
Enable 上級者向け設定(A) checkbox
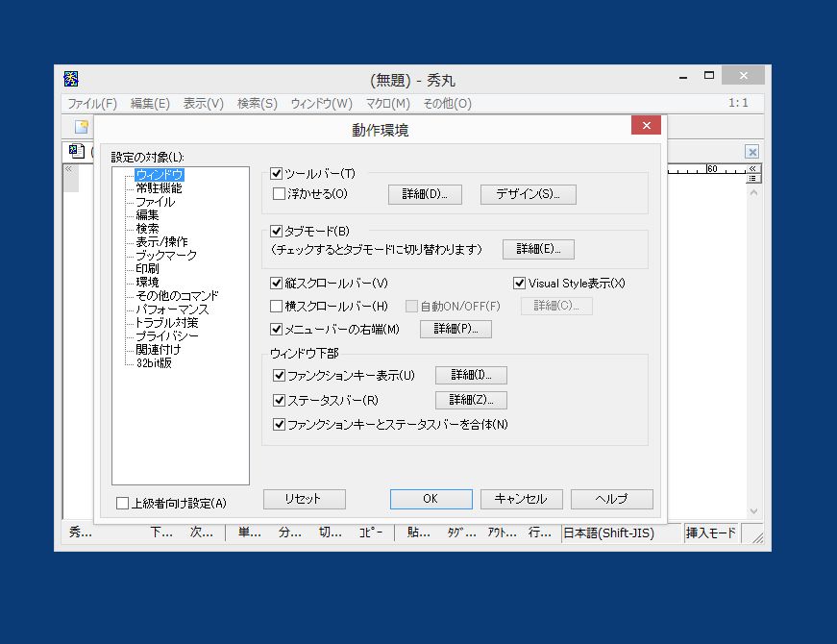pyautogui.click(x=122, y=503)
